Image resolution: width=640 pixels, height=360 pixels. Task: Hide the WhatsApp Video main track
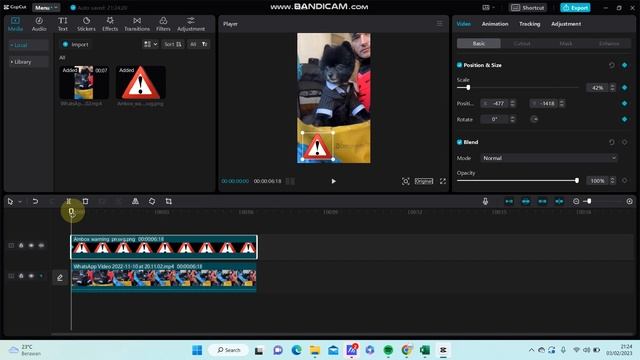[31, 276]
